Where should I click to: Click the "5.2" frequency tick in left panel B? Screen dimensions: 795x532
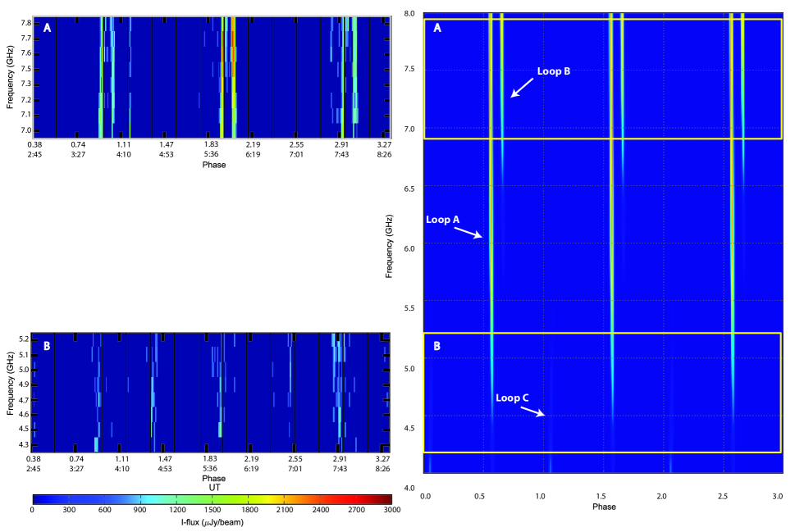tap(24, 339)
